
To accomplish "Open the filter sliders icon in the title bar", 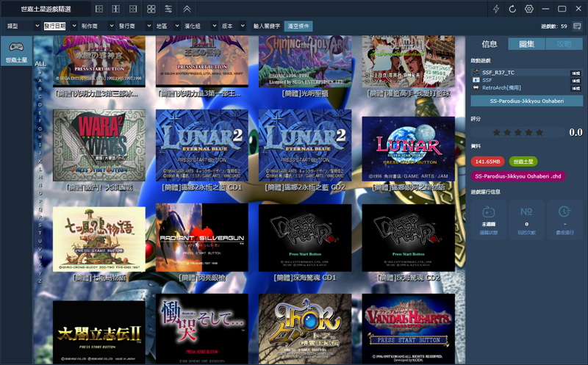I will point(168,9).
